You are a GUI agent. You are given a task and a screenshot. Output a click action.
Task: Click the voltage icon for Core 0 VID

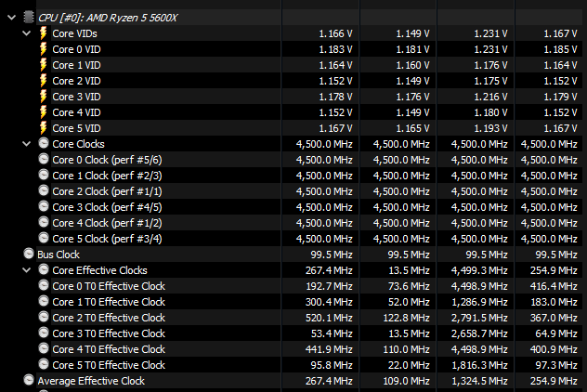click(44, 49)
